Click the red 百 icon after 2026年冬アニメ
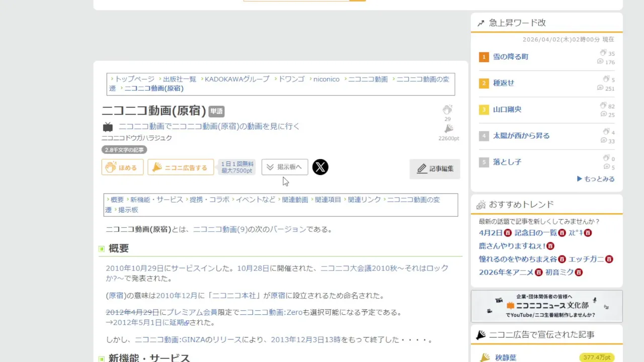644x362 pixels. [539, 272]
